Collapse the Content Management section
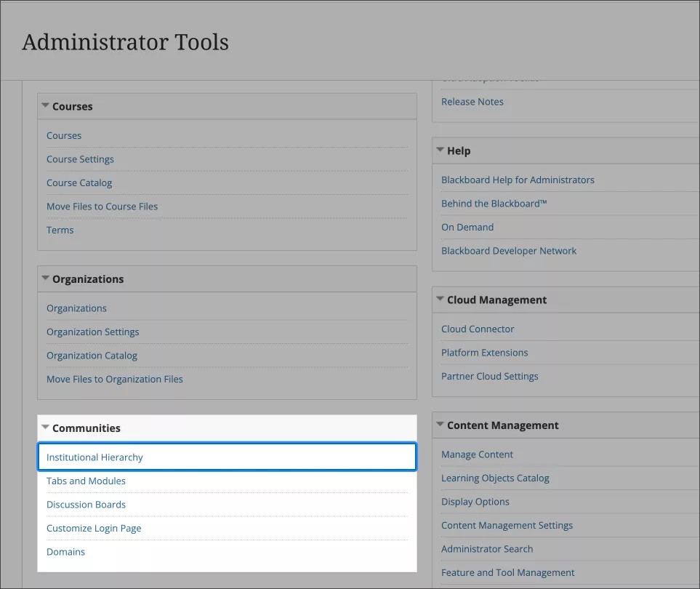This screenshot has width=700, height=589. (439, 425)
